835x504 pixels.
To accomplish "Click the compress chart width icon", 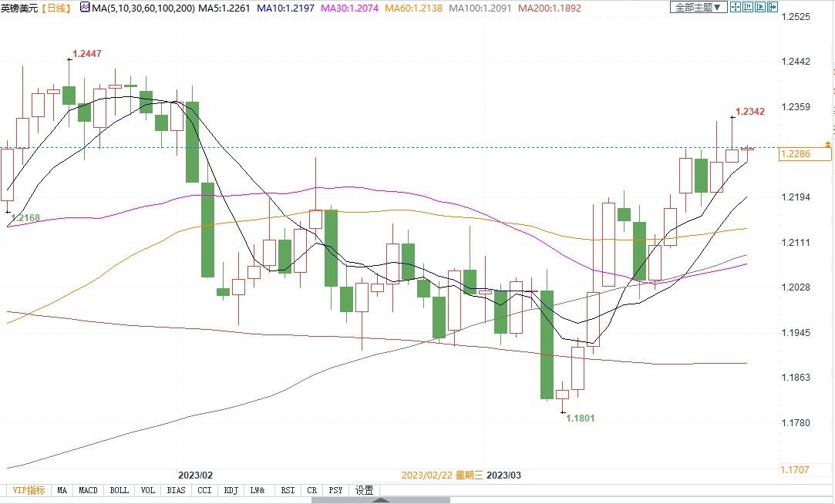I will [x=748, y=7].
